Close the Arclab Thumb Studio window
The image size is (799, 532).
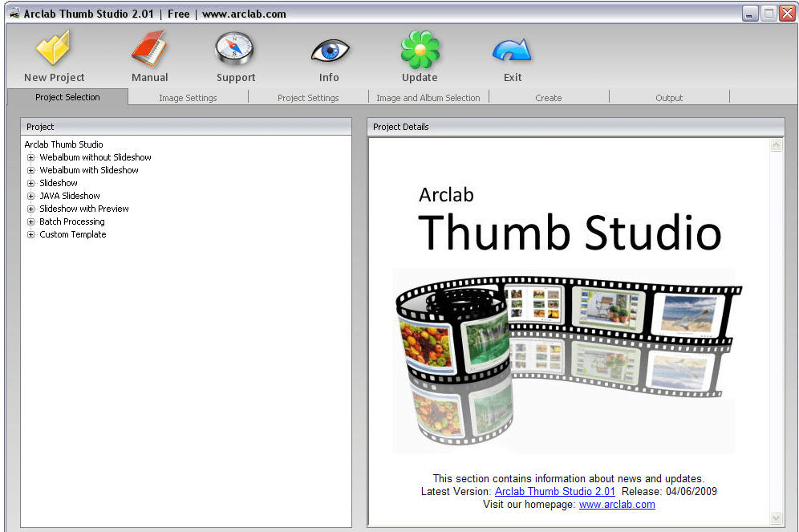pos(787,14)
